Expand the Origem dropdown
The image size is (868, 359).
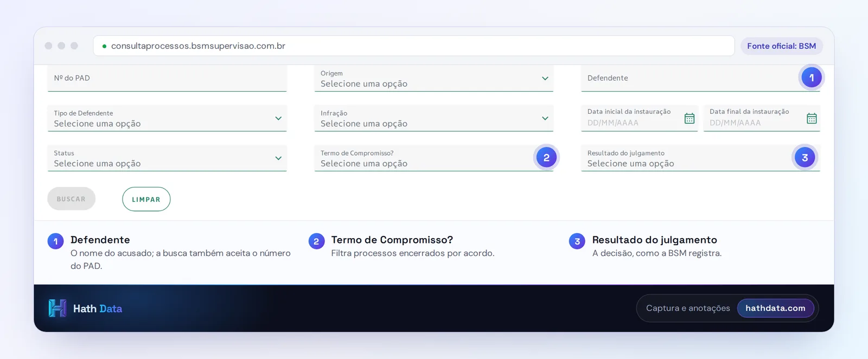click(x=433, y=78)
